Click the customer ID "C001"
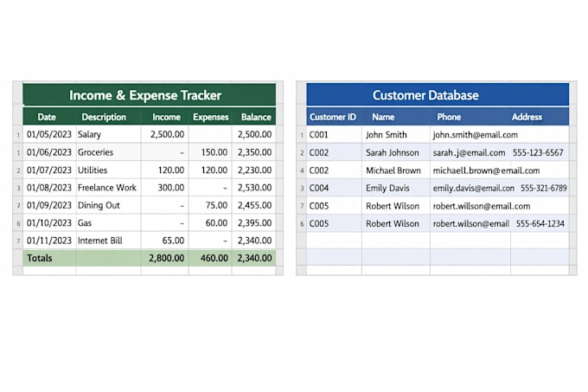This screenshot has width=588, height=392. tap(319, 135)
